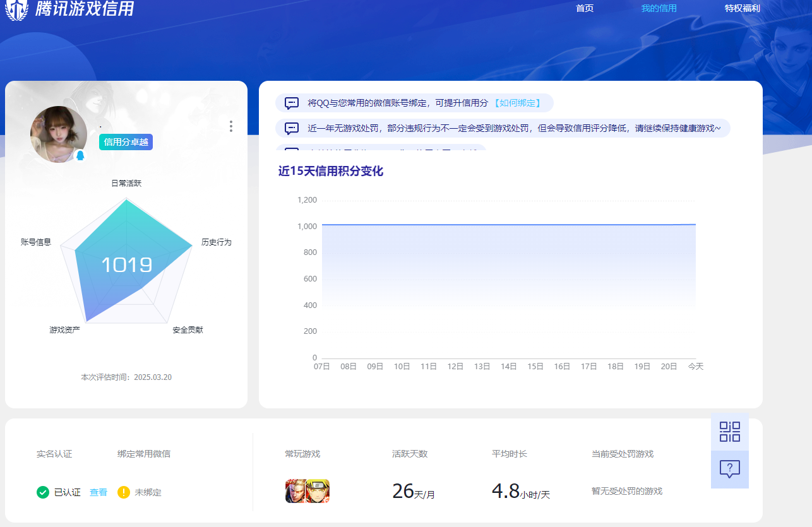812x527 pixels.
Task: Click the message icon beside the QQ-WeChat binding tip
Action: (x=292, y=103)
